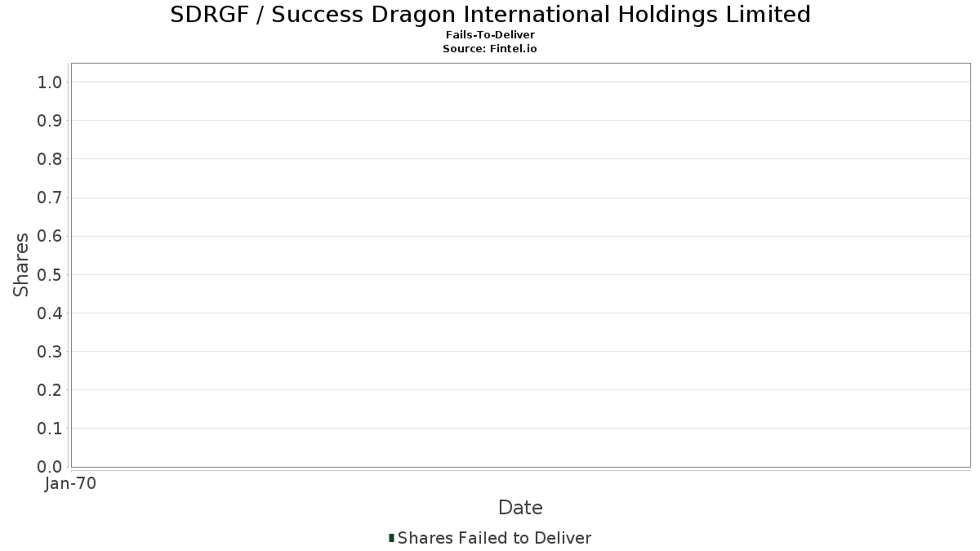
Task: Click the Date axis title
Action: point(520,508)
